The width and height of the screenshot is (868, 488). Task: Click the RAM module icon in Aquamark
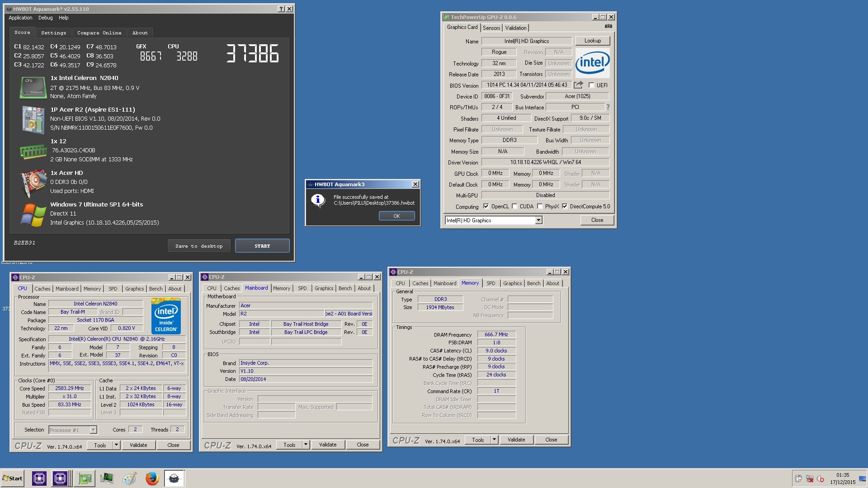point(33,151)
